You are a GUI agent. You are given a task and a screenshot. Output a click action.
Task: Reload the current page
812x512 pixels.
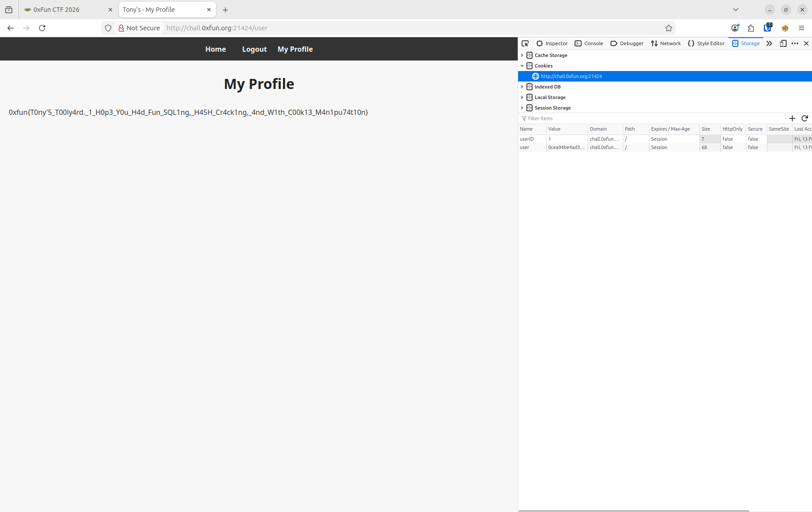click(42, 28)
